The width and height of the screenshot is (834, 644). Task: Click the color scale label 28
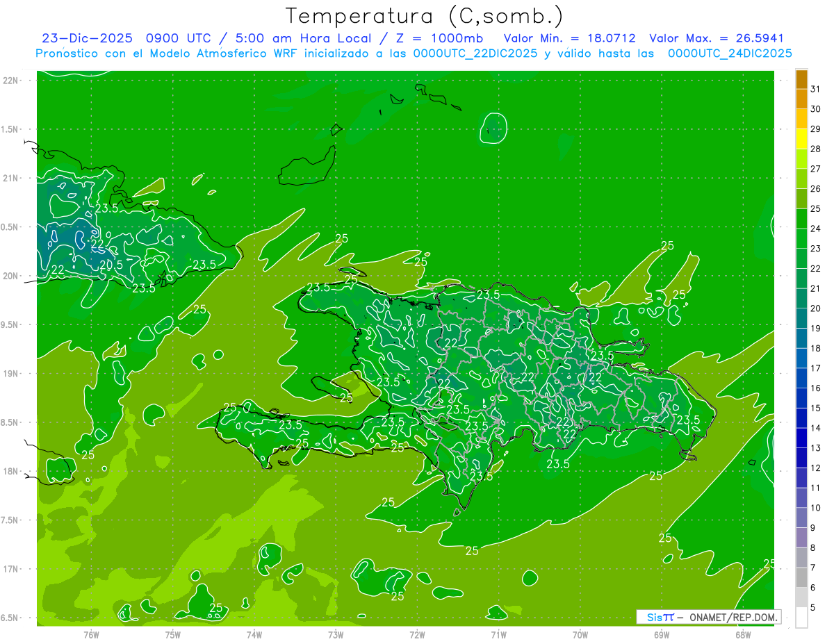(x=815, y=149)
